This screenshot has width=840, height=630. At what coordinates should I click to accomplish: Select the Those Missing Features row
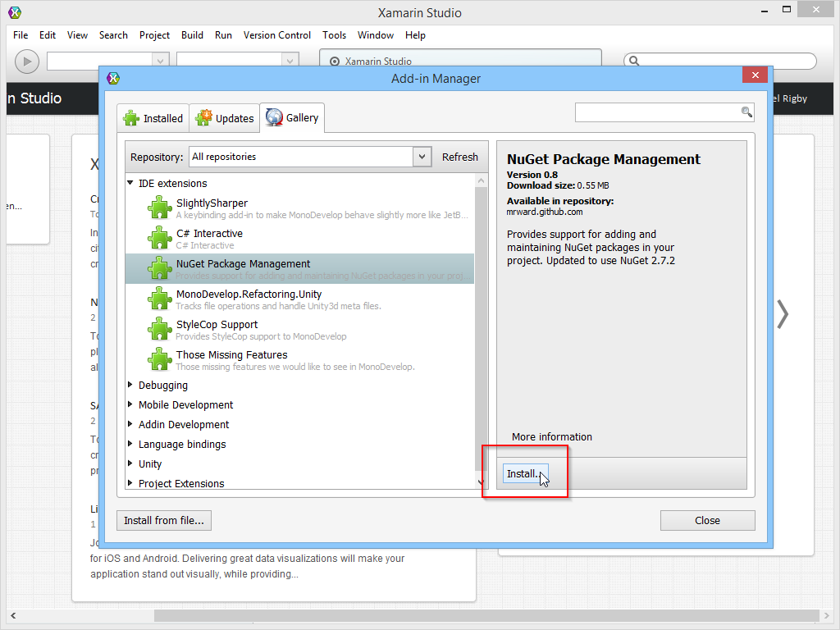click(x=300, y=359)
